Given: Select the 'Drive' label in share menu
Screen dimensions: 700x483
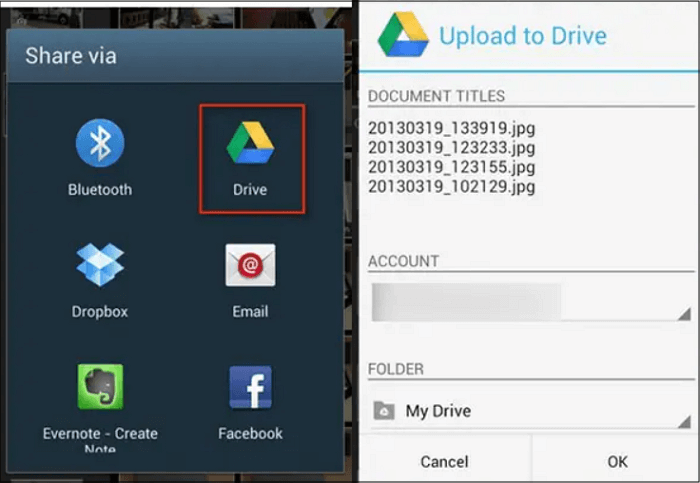Looking at the screenshot, I should 250,189.
